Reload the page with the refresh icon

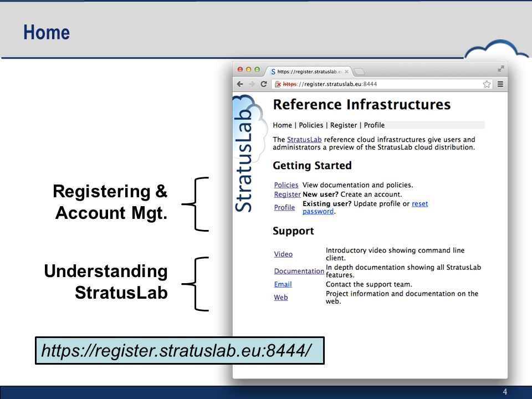point(264,84)
